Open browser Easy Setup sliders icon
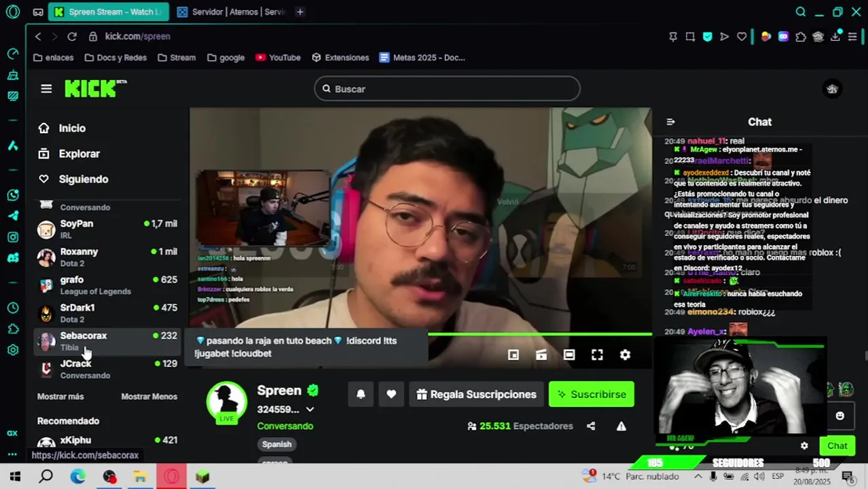Image resolution: width=868 pixels, height=489 pixels. pyautogui.click(x=852, y=37)
